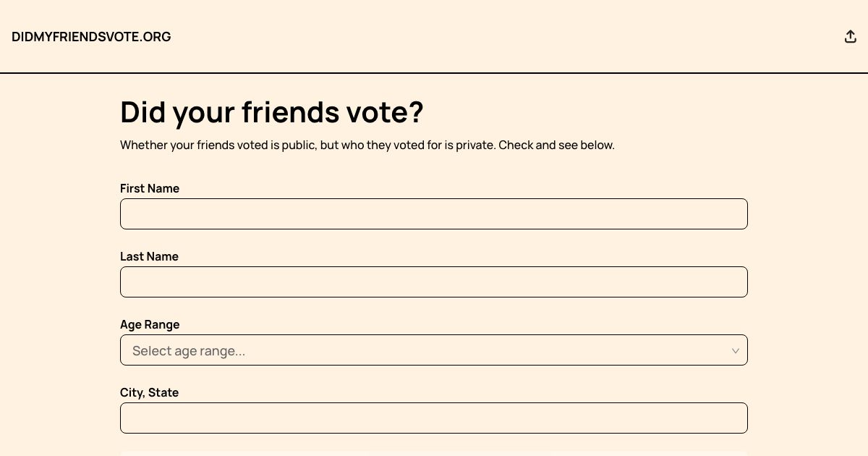Viewport: 868px width, 456px height.
Task: Click the partially visible element below City State
Action: pos(434,452)
